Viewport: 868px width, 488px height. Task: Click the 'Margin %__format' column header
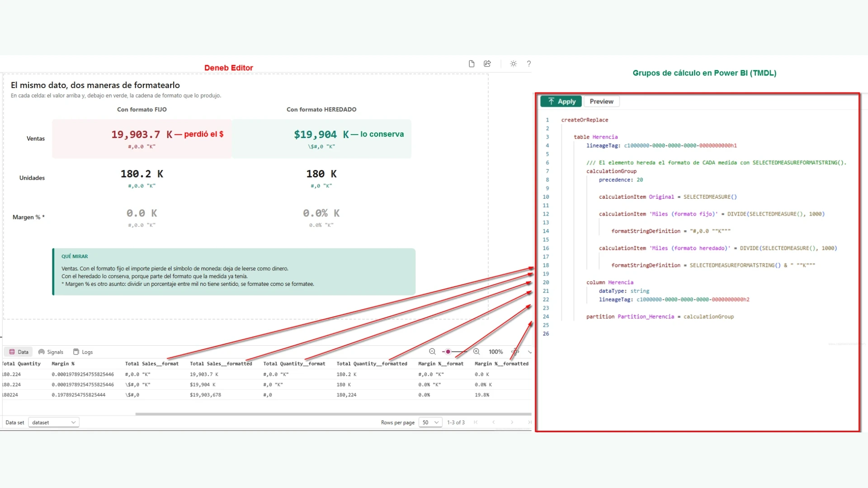[441, 364]
